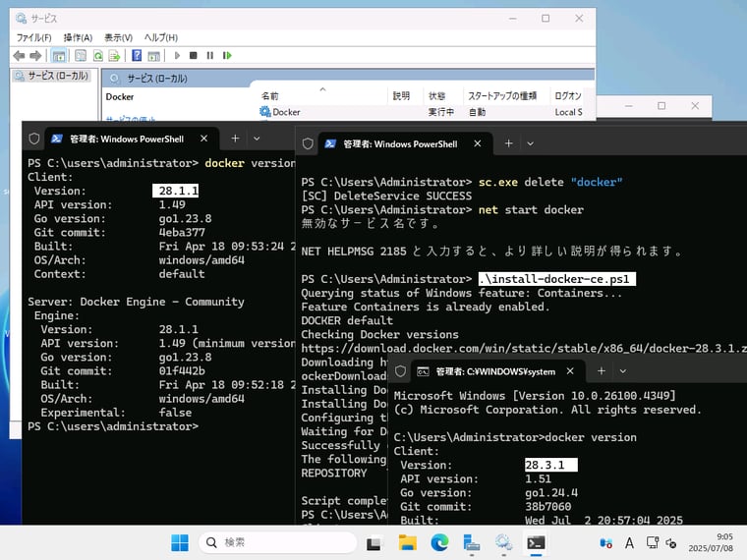Click the ログオン column header

point(568,96)
